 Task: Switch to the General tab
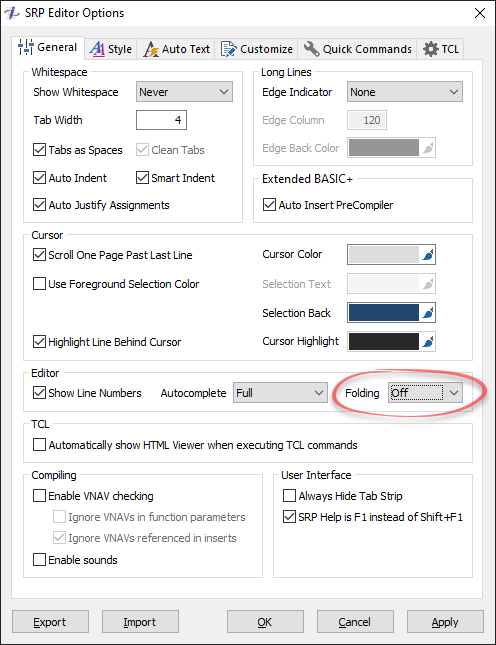click(48, 48)
